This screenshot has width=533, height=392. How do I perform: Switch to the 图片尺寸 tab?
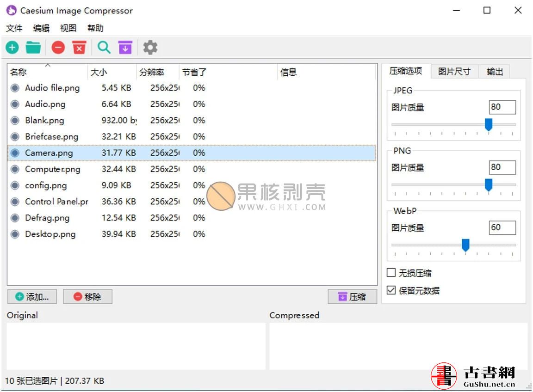pos(454,71)
